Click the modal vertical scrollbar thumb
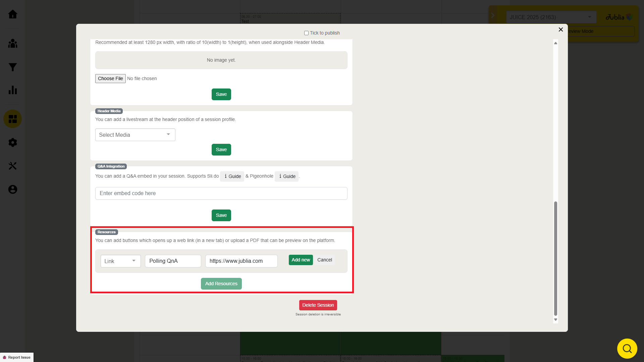 click(555, 258)
